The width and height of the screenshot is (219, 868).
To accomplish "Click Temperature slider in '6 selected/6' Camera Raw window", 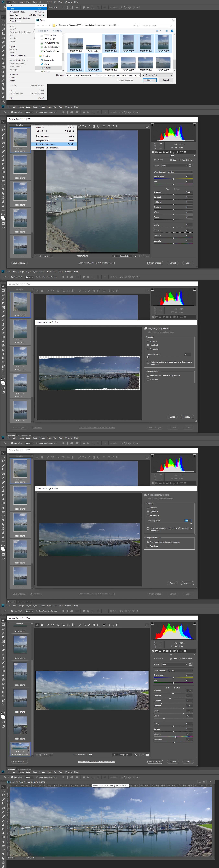I will point(173,179).
